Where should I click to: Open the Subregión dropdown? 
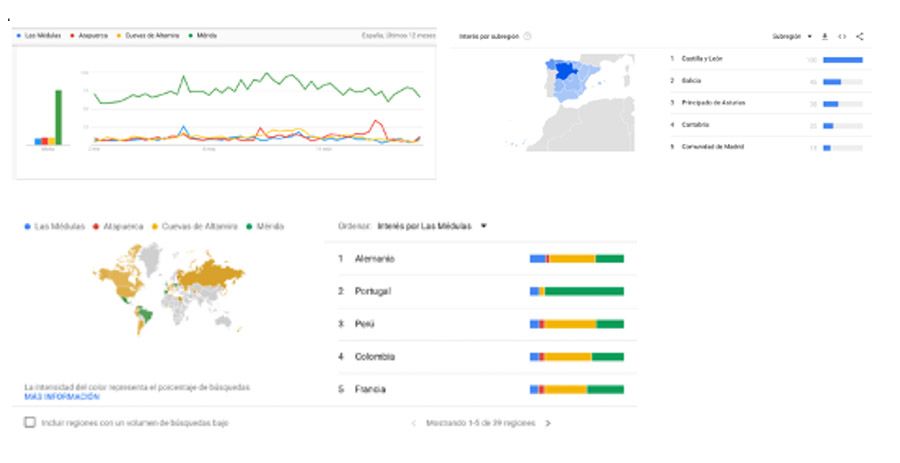[792, 36]
